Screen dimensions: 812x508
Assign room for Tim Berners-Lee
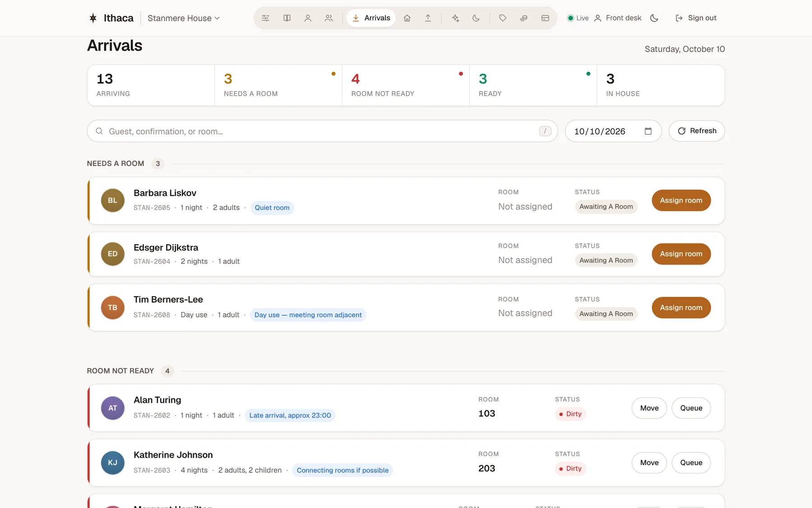[681, 308]
